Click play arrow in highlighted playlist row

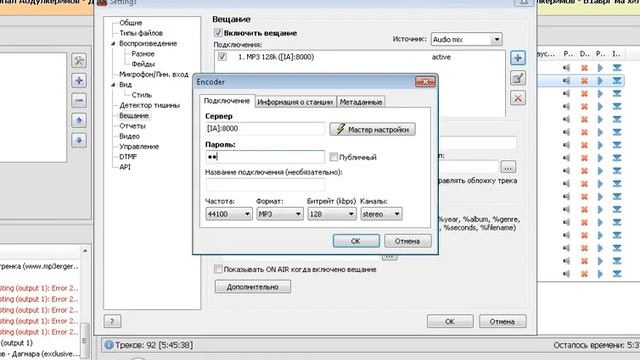pos(600,81)
